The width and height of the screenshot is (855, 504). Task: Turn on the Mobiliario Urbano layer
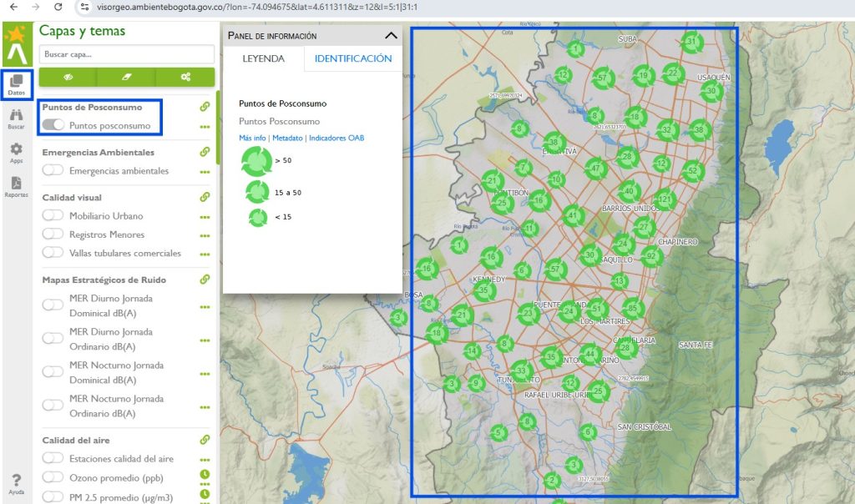(x=53, y=215)
